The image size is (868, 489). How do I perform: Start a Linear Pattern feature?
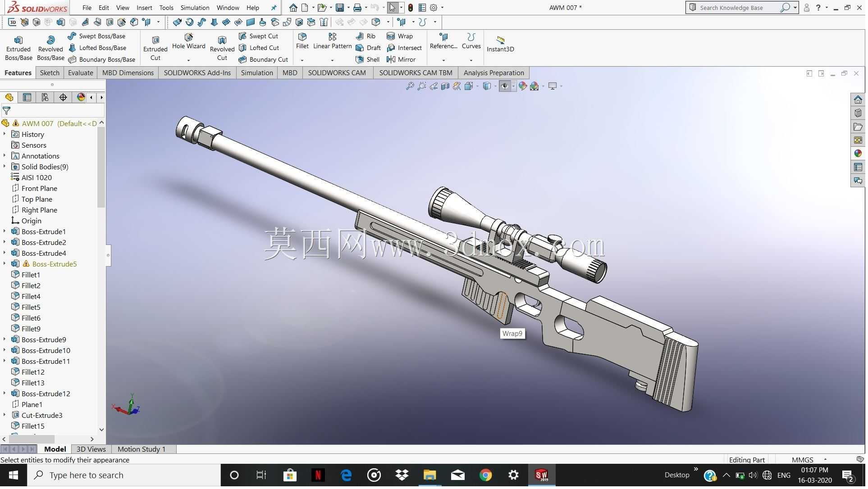click(333, 41)
